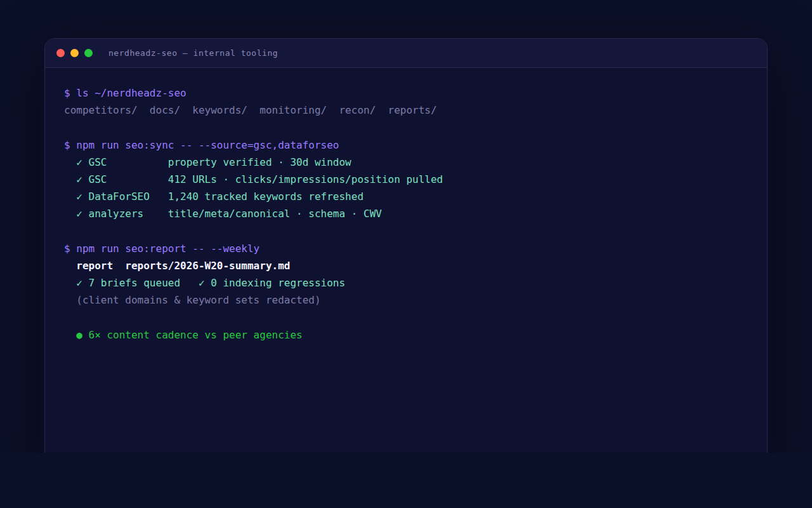Click the checkmark beside 'analyzers'
Viewport: 812px width, 508px height.
coord(79,214)
